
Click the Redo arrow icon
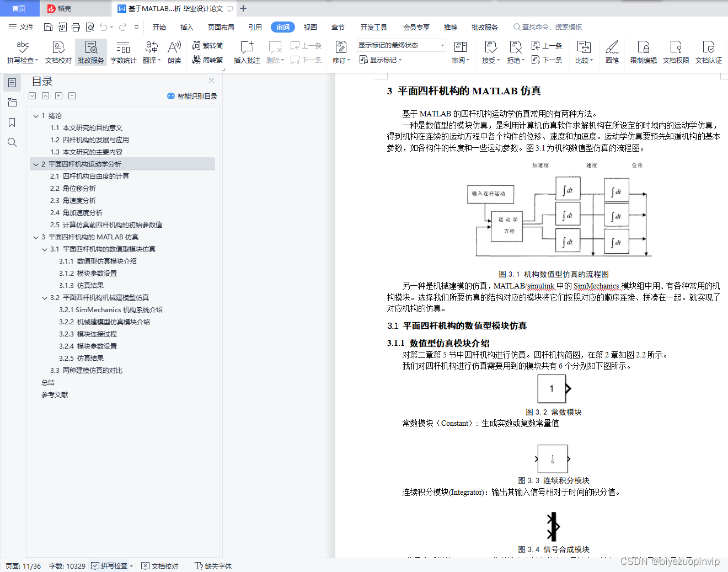(122, 27)
